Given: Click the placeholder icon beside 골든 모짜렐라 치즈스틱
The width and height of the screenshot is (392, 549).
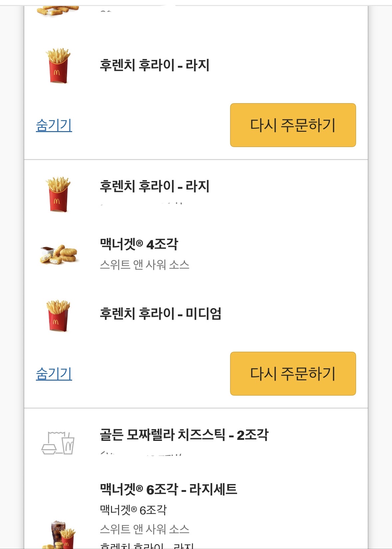Looking at the screenshot, I should [58, 443].
